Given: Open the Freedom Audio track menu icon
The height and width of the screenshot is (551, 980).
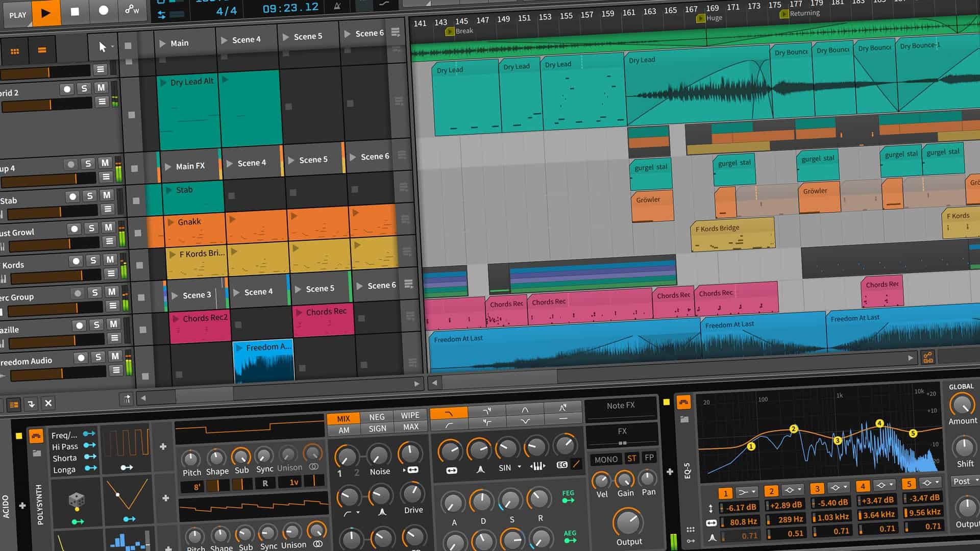Looking at the screenshot, I should (116, 370).
